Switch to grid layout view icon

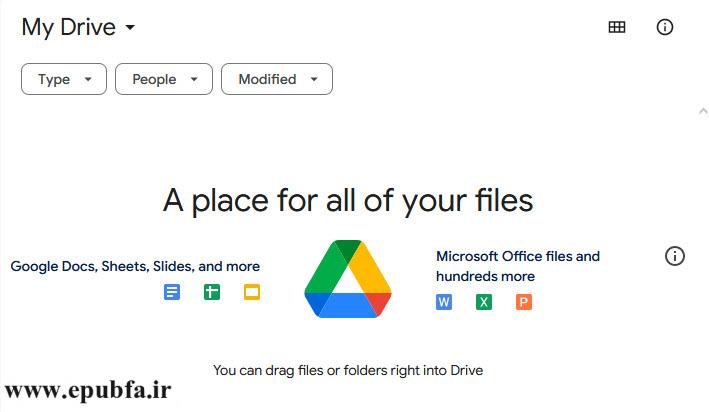[617, 27]
